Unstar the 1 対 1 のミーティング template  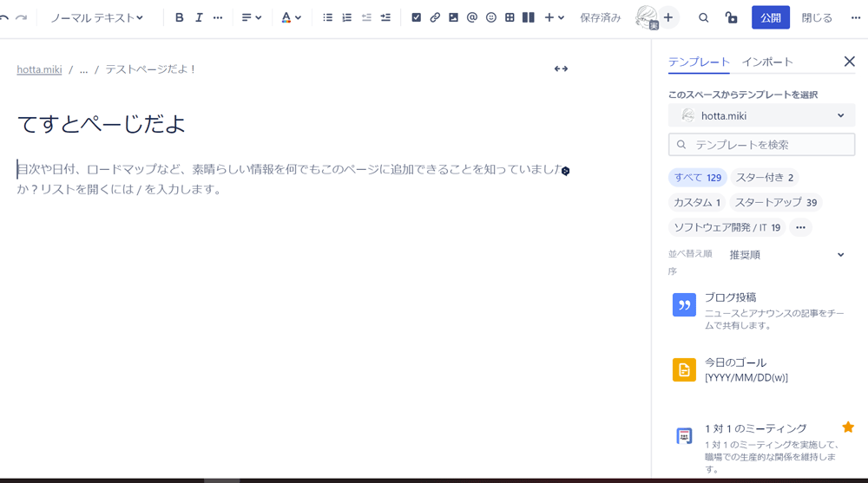tap(848, 428)
